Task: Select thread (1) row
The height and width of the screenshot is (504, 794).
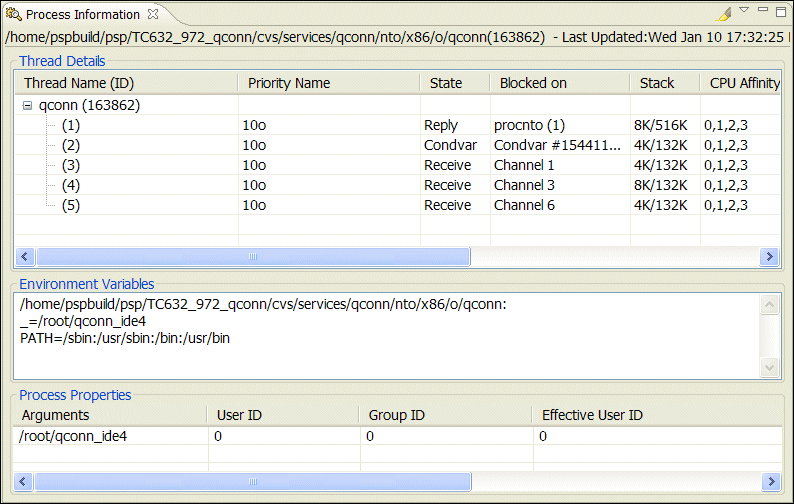Action: (x=70, y=125)
